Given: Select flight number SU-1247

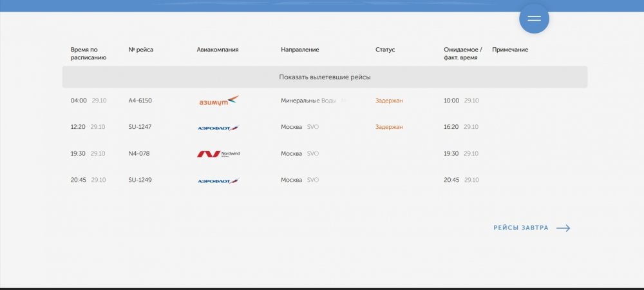Looking at the screenshot, I should point(140,127).
